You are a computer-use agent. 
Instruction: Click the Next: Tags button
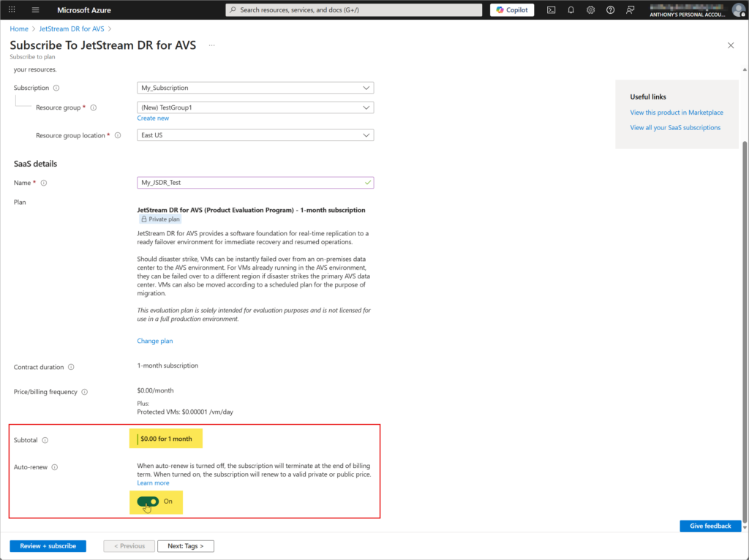[186, 546]
